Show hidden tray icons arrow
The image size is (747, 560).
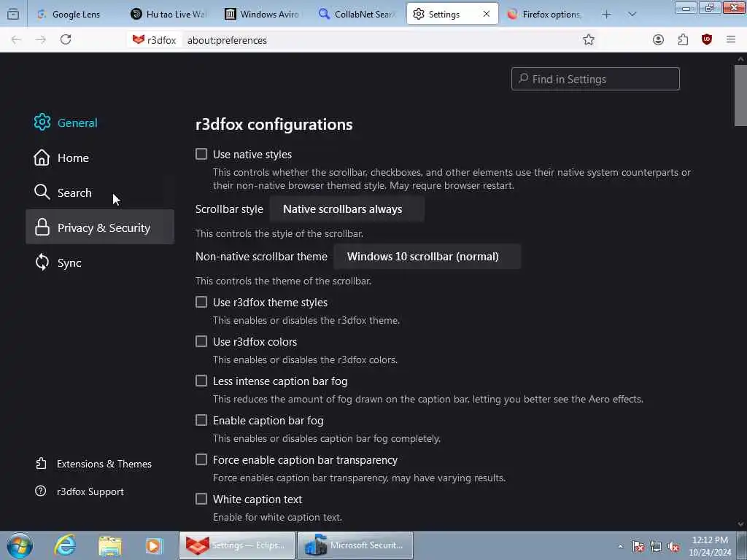(620, 546)
